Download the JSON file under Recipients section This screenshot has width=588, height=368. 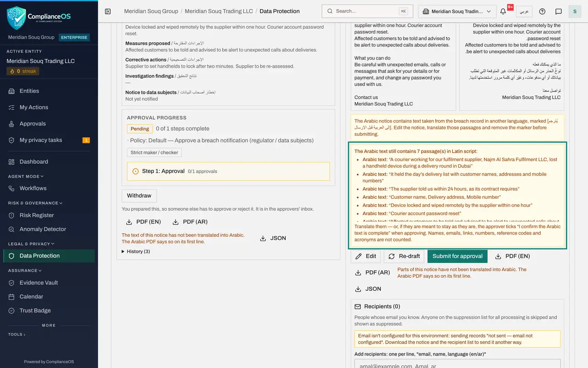(x=368, y=289)
